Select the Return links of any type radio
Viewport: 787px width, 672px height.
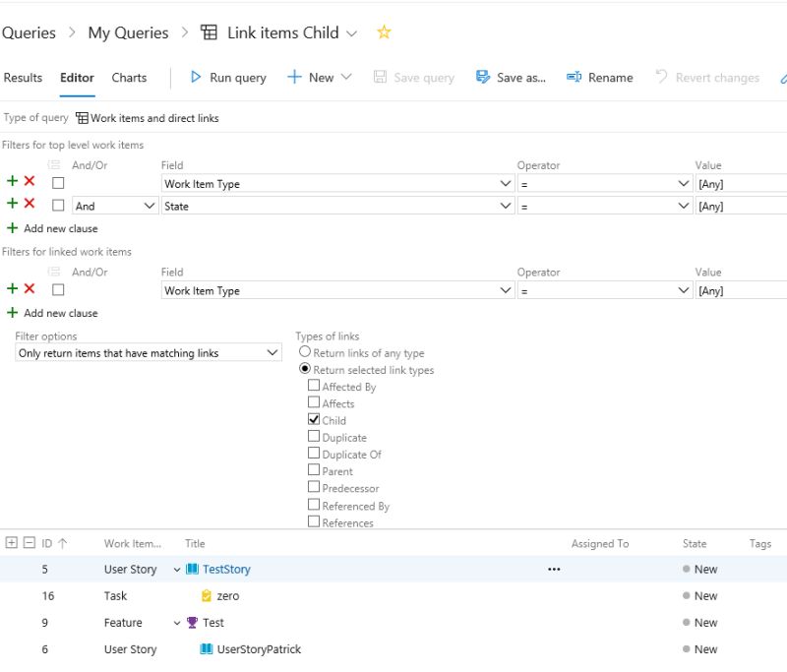(x=304, y=352)
